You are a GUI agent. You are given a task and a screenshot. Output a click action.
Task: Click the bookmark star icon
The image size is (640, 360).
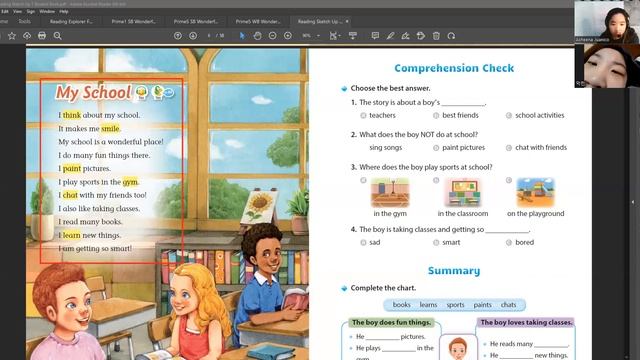click(x=12, y=36)
